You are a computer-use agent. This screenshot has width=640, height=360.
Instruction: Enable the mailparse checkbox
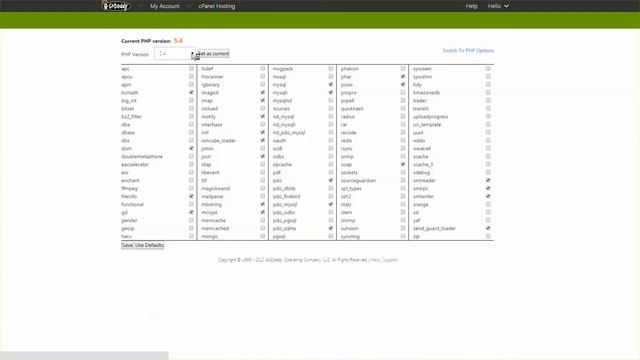pyautogui.click(x=263, y=196)
